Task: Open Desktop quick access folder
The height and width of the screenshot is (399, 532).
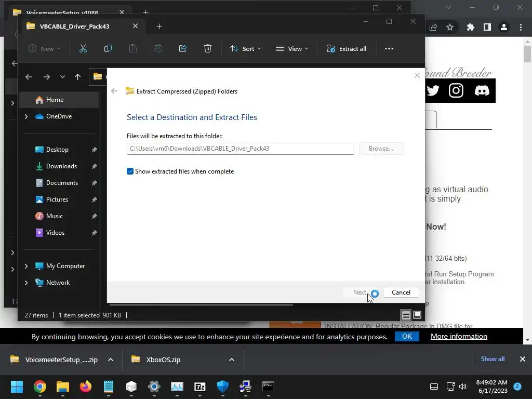Action: click(x=57, y=149)
